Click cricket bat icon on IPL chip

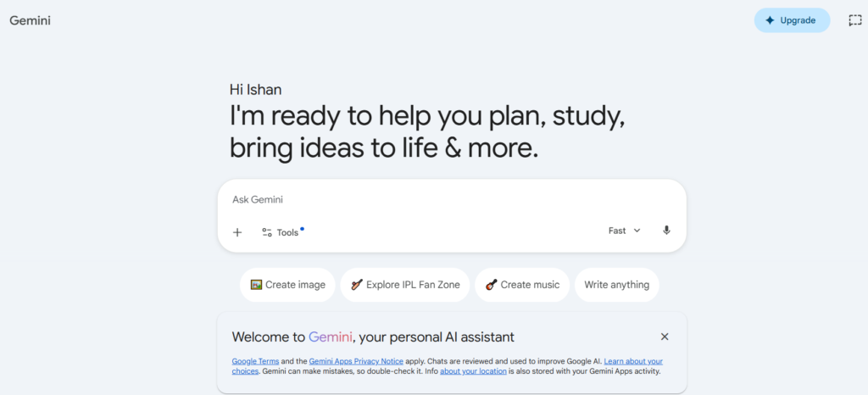pos(357,285)
